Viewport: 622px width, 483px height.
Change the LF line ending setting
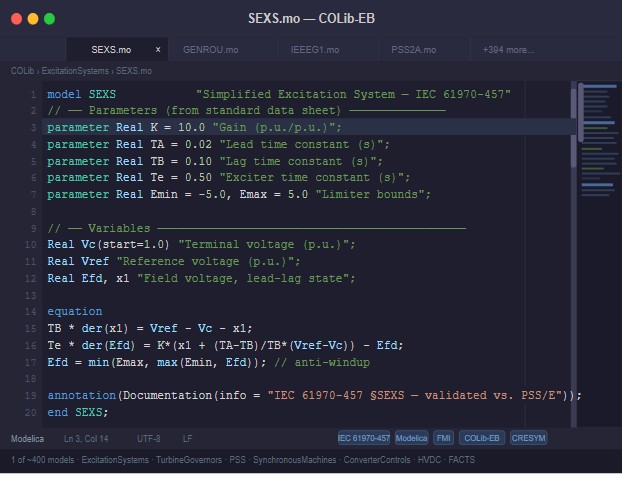click(x=187, y=439)
